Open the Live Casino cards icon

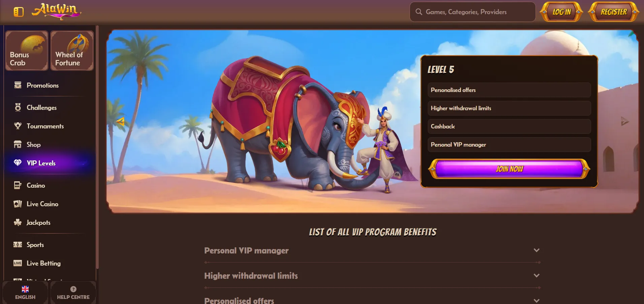click(x=18, y=204)
